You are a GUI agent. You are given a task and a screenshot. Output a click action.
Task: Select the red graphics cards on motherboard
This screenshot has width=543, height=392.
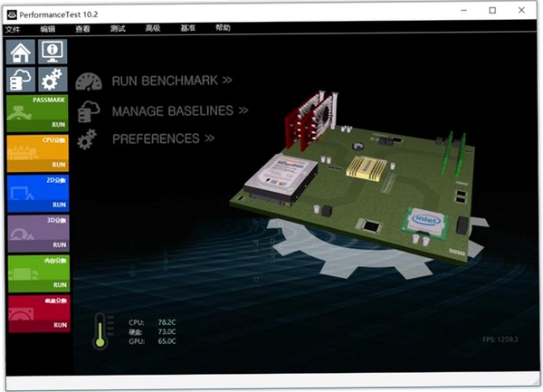310,120
